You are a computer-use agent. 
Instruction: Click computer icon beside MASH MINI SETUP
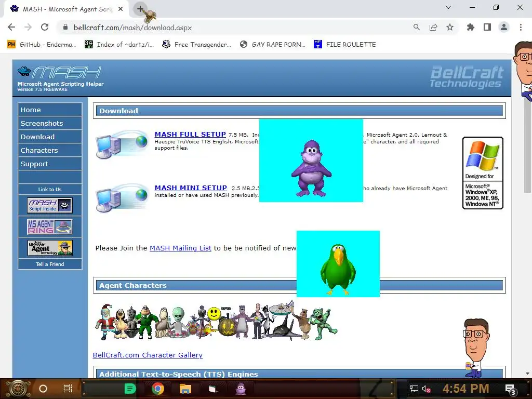pos(122,198)
